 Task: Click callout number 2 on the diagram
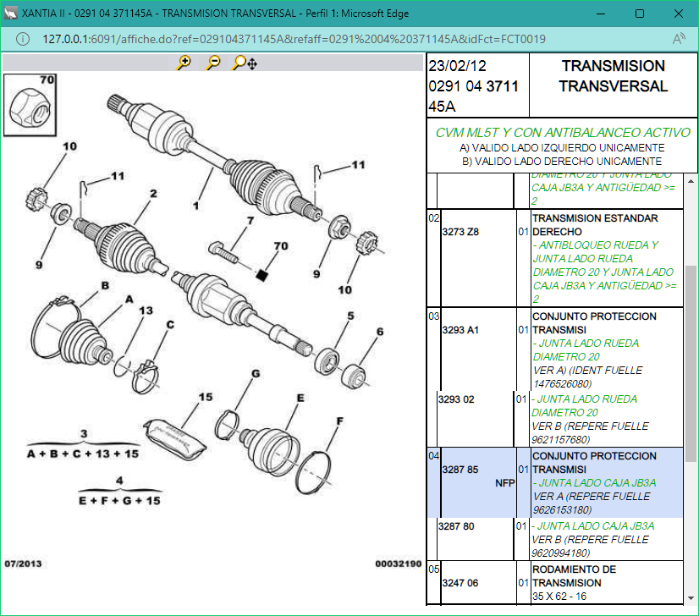point(153,194)
